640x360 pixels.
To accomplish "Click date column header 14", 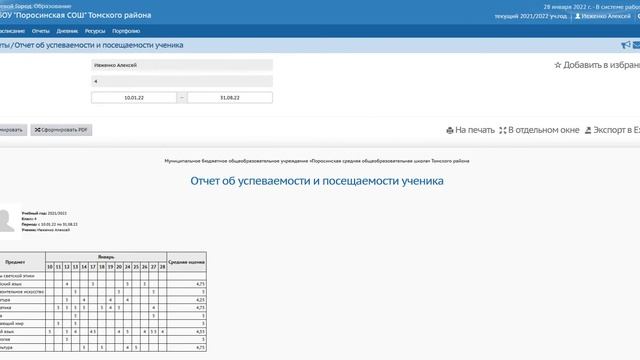I will tap(84, 267).
